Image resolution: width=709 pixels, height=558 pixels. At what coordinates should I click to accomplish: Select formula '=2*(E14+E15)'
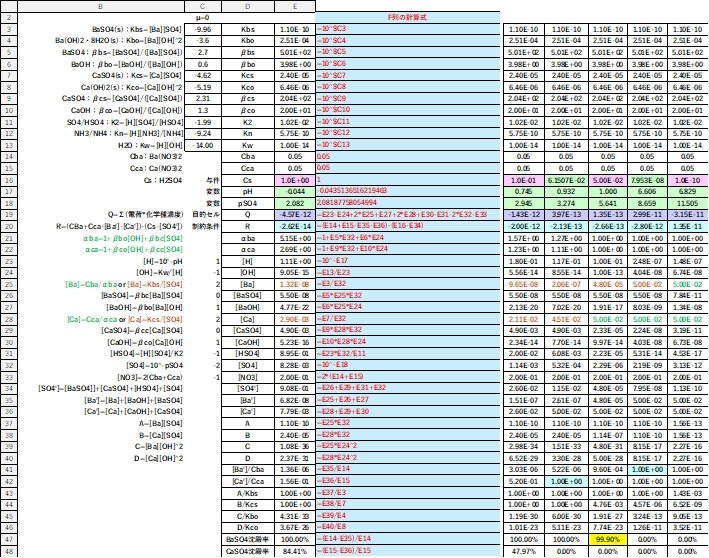coord(407,376)
